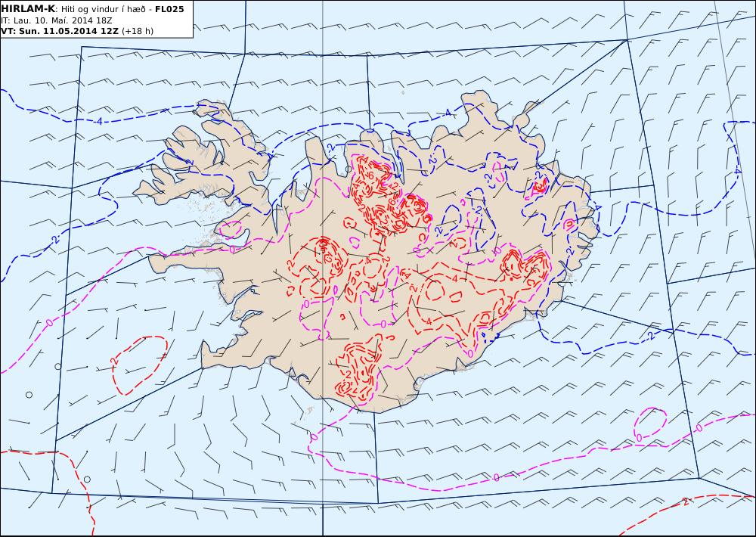Click the "(+18 h)" forecast offset text

[138, 31]
